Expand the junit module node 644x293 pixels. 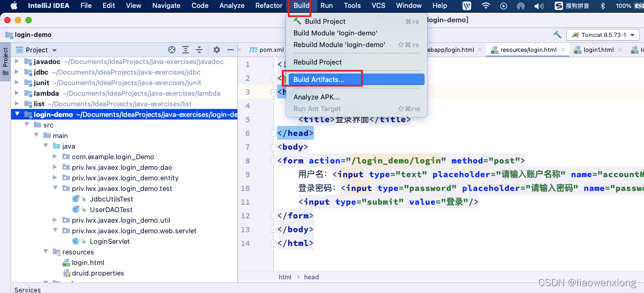click(17, 83)
